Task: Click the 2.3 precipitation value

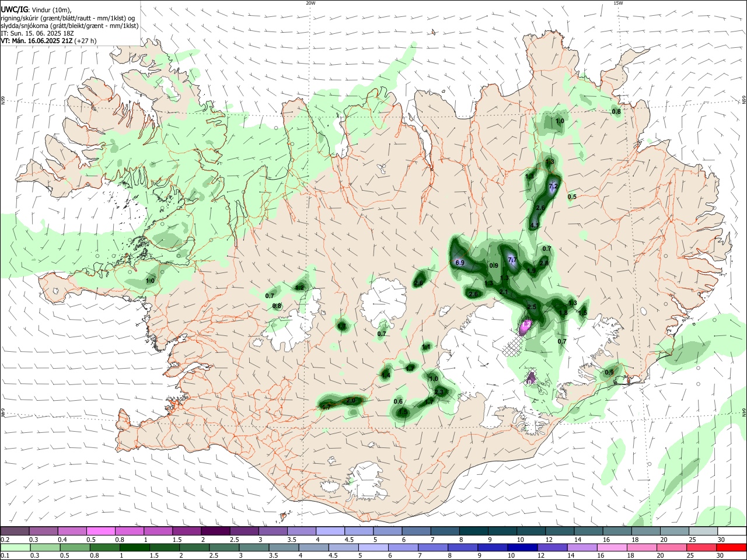Action: tap(439, 391)
